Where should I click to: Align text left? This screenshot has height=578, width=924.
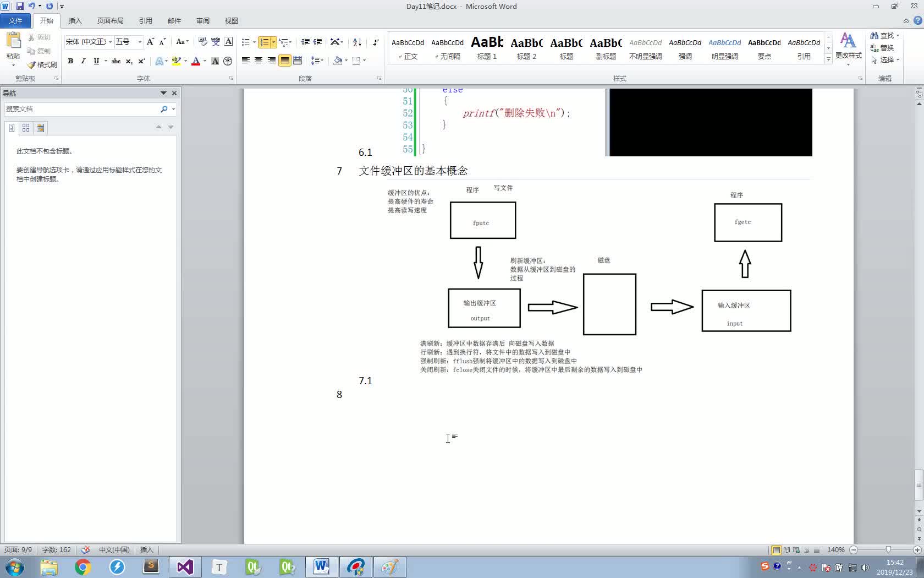coord(246,61)
